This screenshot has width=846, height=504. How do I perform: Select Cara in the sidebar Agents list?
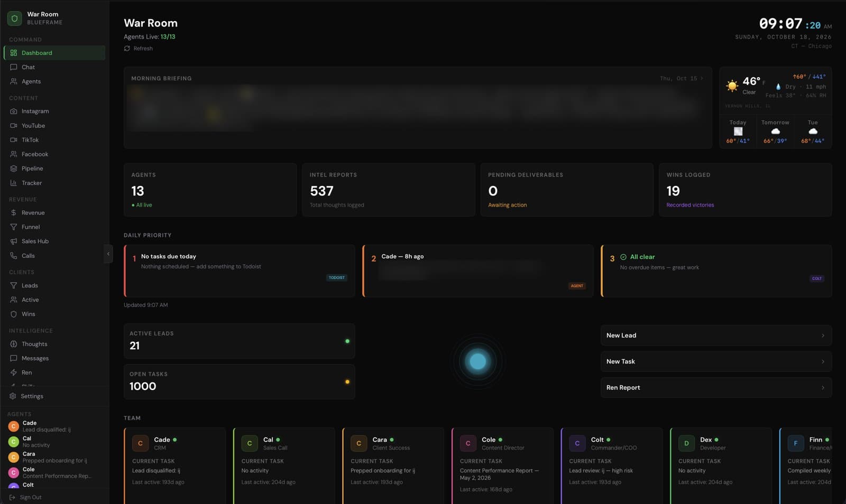tap(54, 457)
